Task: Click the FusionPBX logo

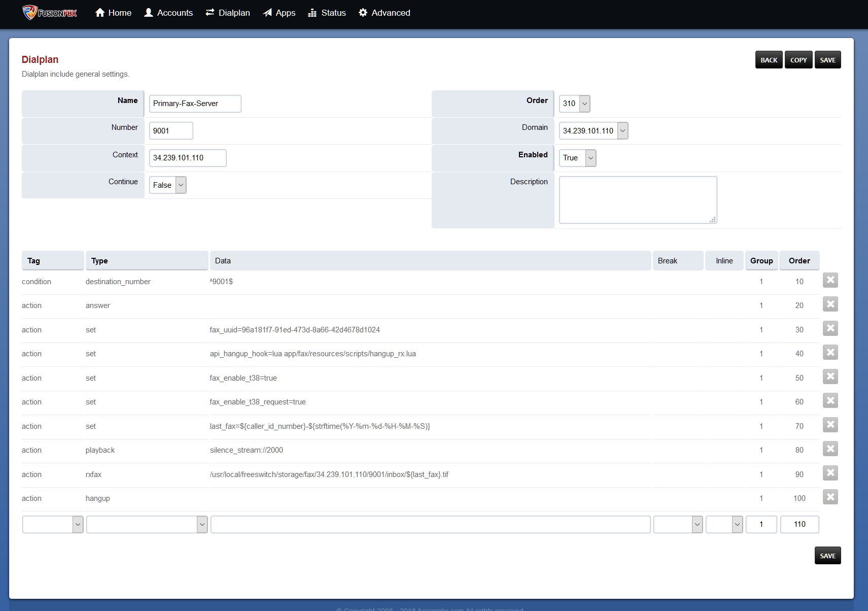Action: coord(49,13)
